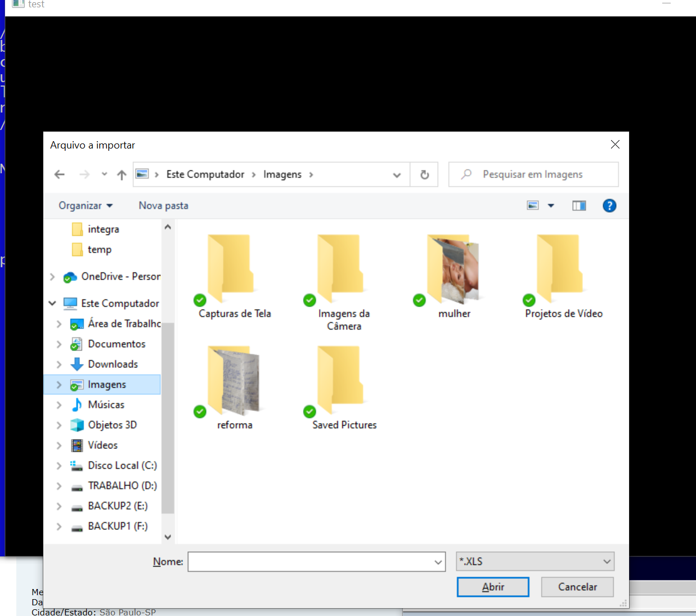Screen dimensions: 696x616
Task: Open help with the question mark icon
Action: click(x=609, y=205)
